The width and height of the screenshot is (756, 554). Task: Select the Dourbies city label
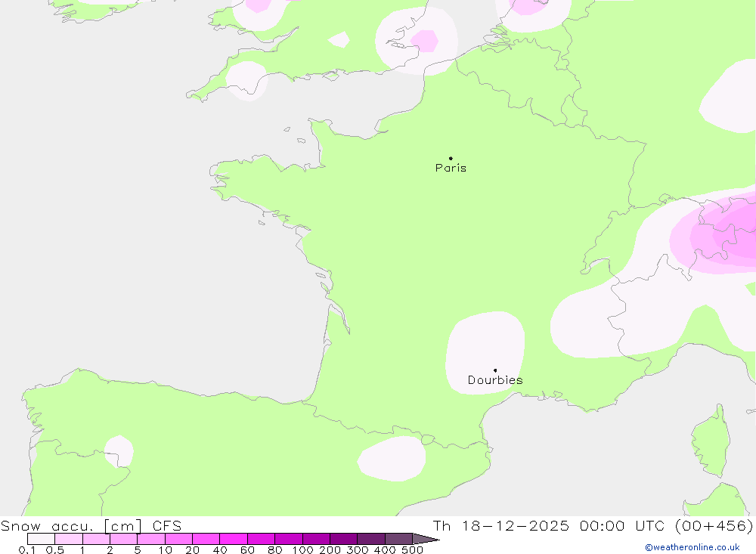click(x=495, y=380)
